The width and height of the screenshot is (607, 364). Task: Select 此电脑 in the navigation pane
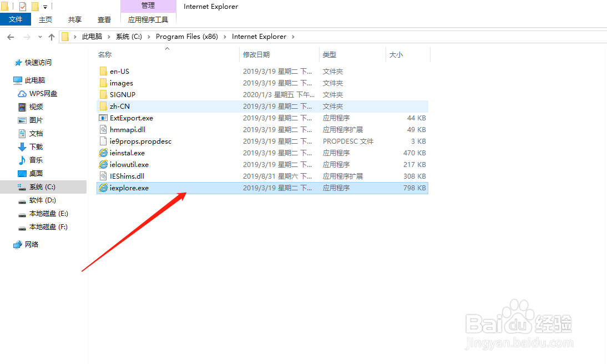point(35,80)
